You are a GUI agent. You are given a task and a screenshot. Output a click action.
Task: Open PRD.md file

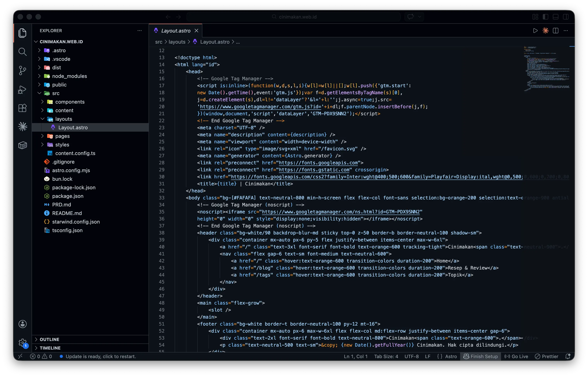[x=90, y=205]
